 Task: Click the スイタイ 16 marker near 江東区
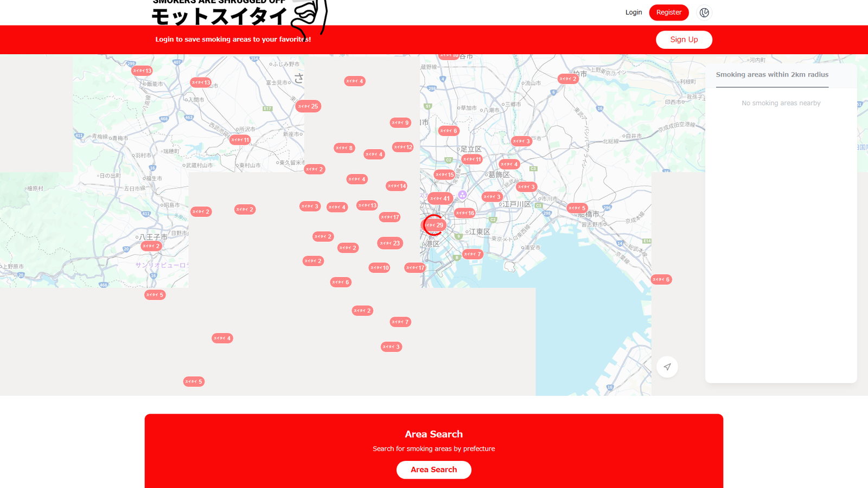tap(464, 213)
